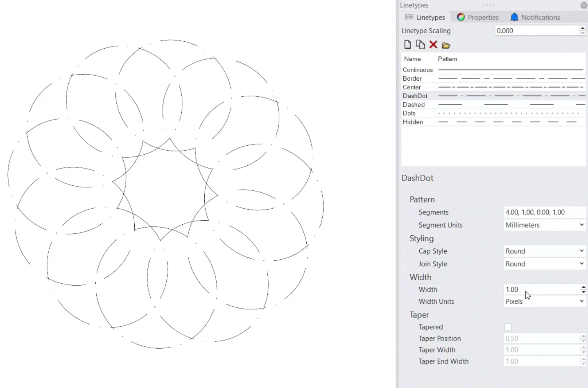Expand the Join Style dropdown
Image resolution: width=588 pixels, height=388 pixels.
coord(544,264)
